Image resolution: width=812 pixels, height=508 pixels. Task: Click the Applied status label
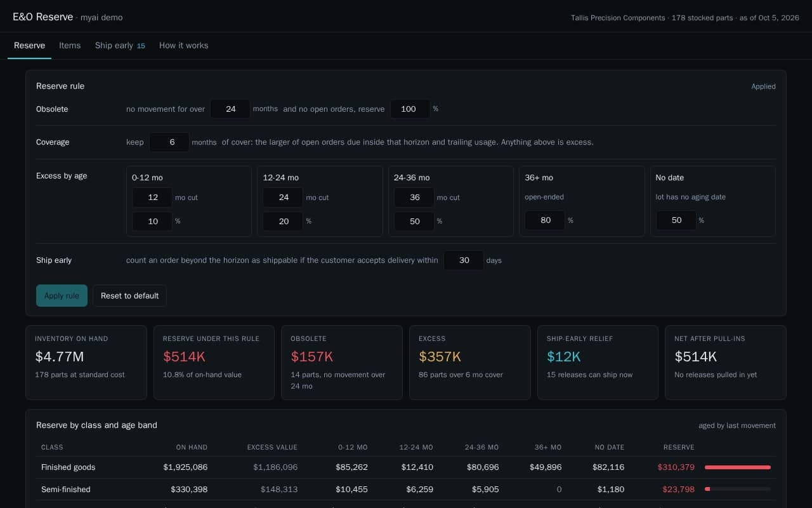[x=764, y=86]
